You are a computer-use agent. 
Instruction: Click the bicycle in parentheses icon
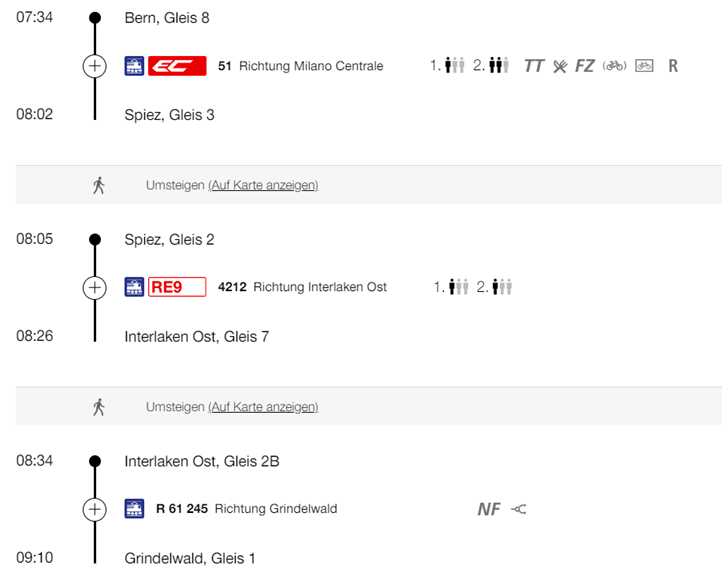pyautogui.click(x=614, y=66)
